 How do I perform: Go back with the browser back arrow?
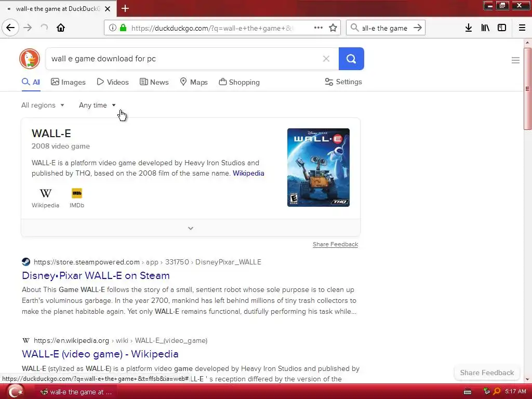pyautogui.click(x=10, y=28)
